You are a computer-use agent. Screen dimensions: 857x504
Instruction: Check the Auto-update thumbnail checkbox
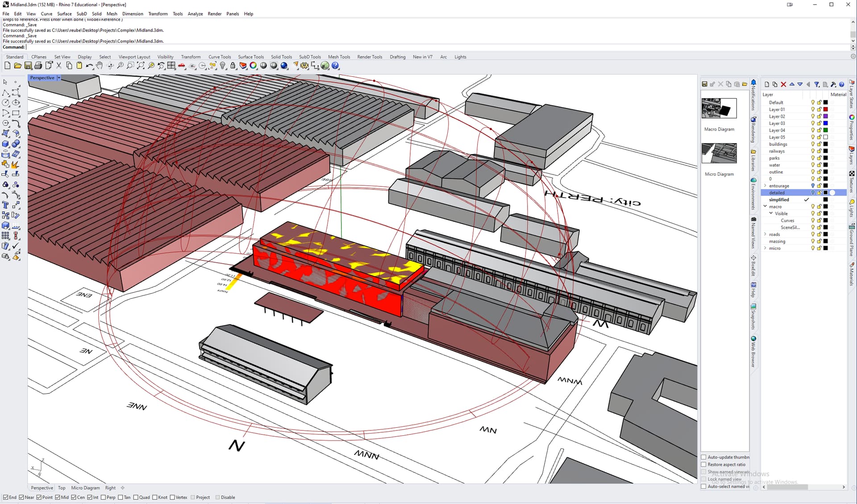pyautogui.click(x=704, y=457)
